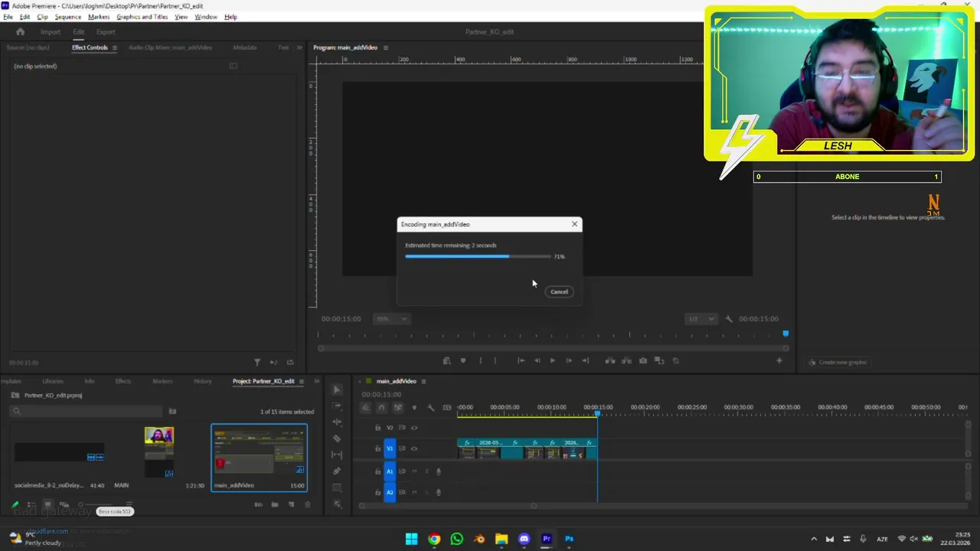Open the main_addVideo timeline panel menu

(423, 381)
